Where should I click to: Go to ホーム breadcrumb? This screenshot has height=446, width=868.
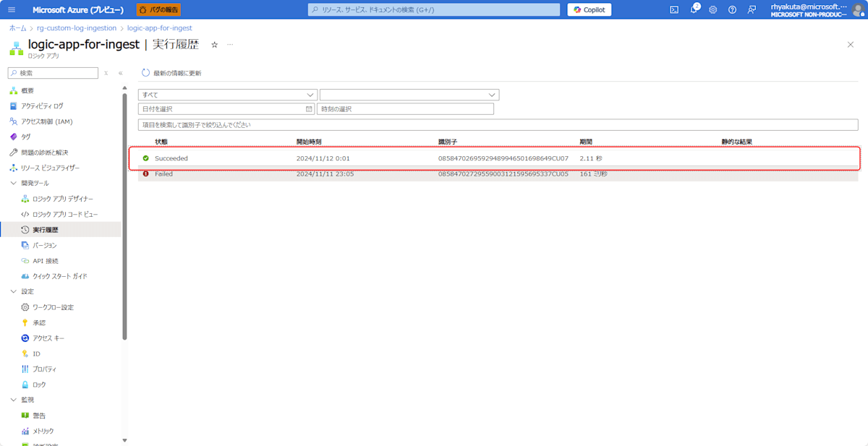[17, 28]
